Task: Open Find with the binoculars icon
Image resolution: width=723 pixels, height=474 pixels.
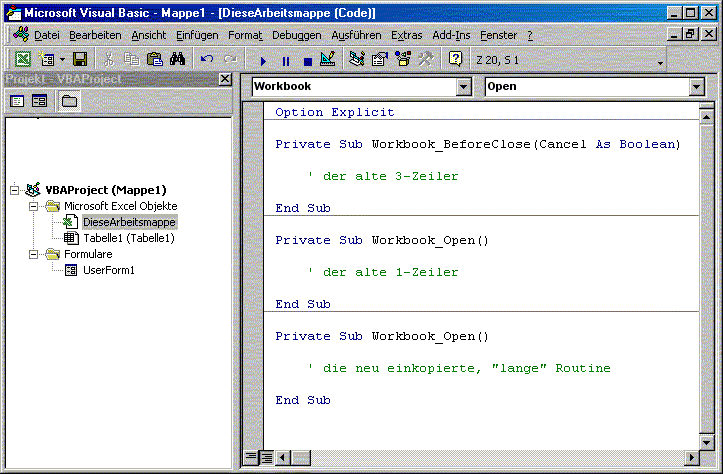Action: click(178, 59)
